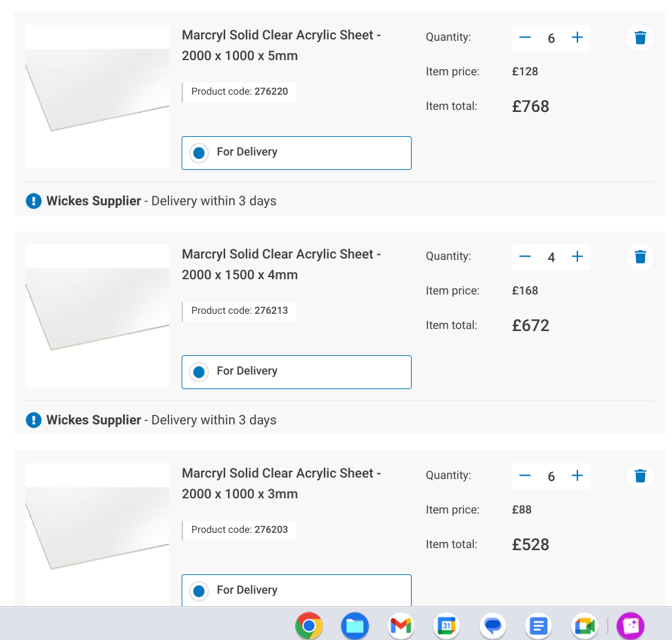Viewport: 672px width, 640px height.
Task: Open the Files app in the shelf
Action: tap(355, 626)
